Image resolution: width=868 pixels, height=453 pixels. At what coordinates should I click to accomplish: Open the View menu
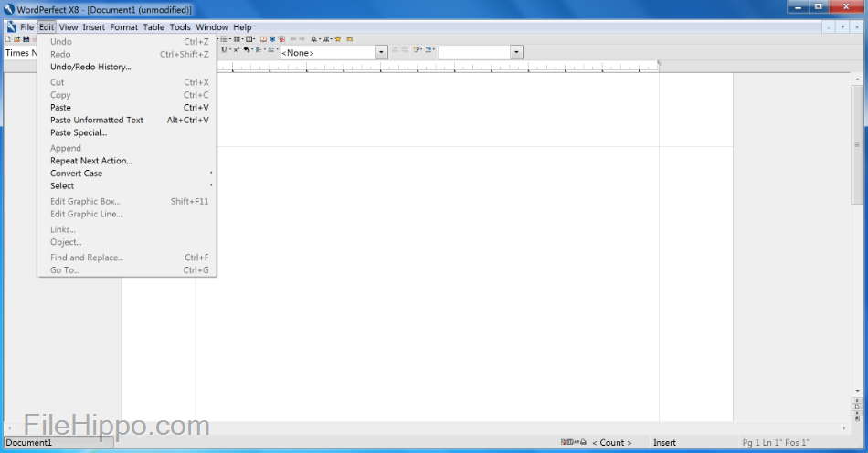69,26
